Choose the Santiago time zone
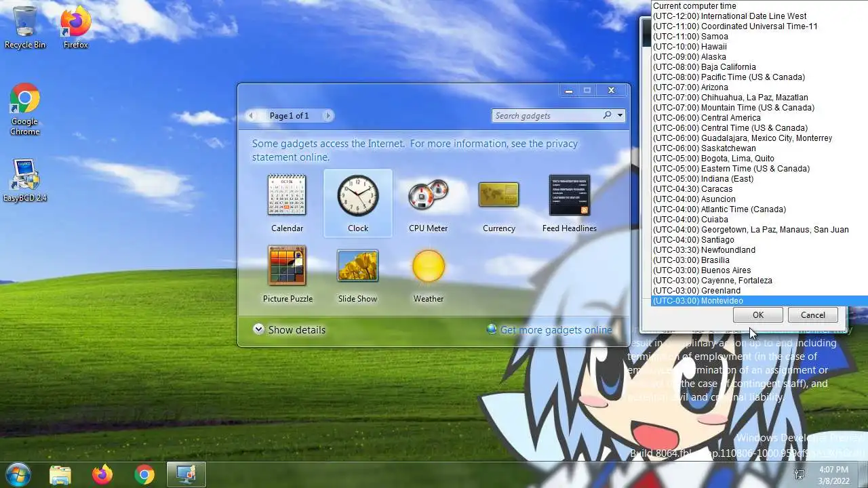 coord(759,240)
